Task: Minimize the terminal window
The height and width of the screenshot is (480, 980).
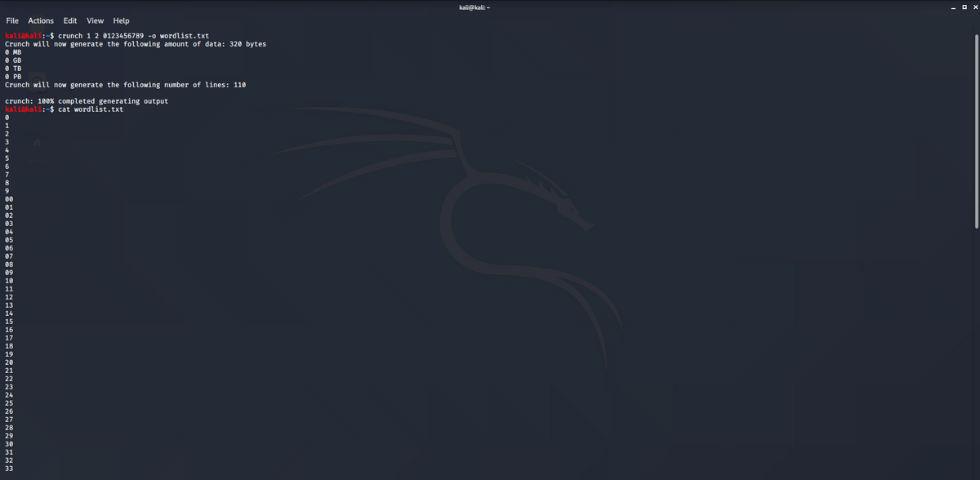Action: tap(952, 7)
